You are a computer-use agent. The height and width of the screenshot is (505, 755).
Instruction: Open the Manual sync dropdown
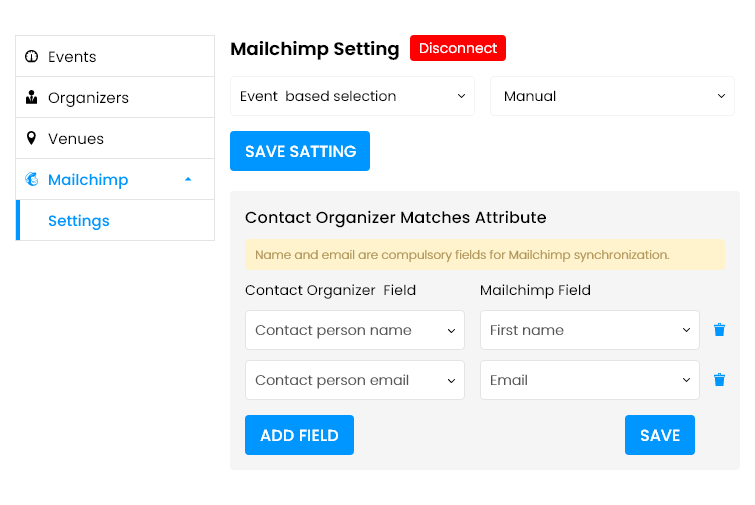point(612,96)
